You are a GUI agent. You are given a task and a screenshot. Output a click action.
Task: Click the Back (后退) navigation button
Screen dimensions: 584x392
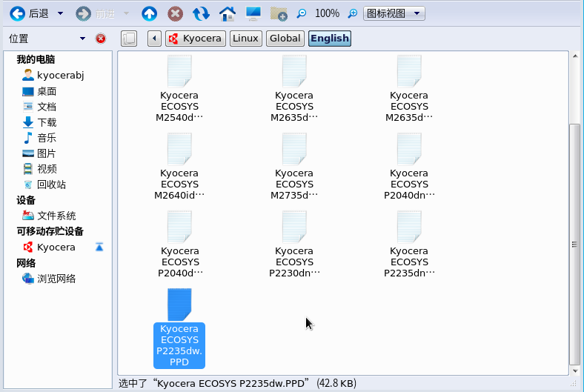click(30, 13)
